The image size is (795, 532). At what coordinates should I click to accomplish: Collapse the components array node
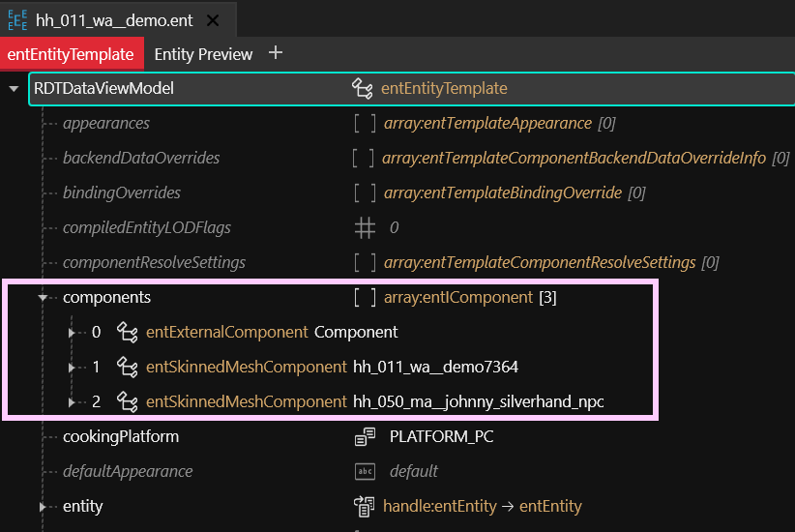click(43, 298)
